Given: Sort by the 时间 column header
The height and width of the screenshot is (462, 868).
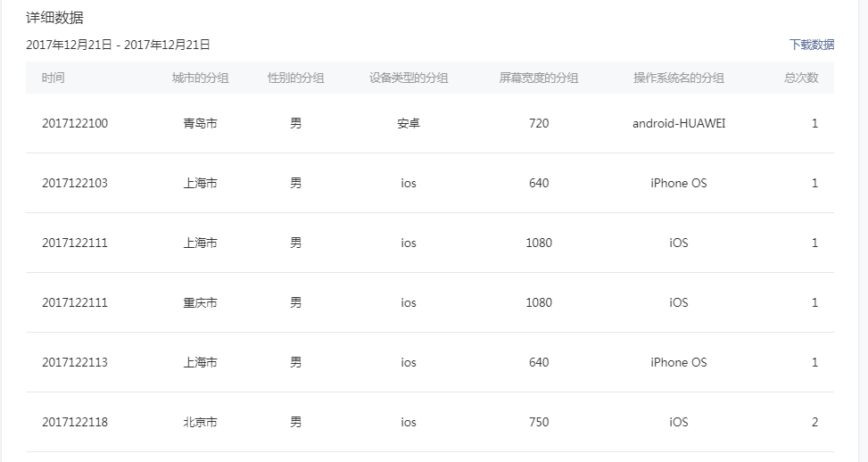Looking at the screenshot, I should pyautogui.click(x=54, y=78).
